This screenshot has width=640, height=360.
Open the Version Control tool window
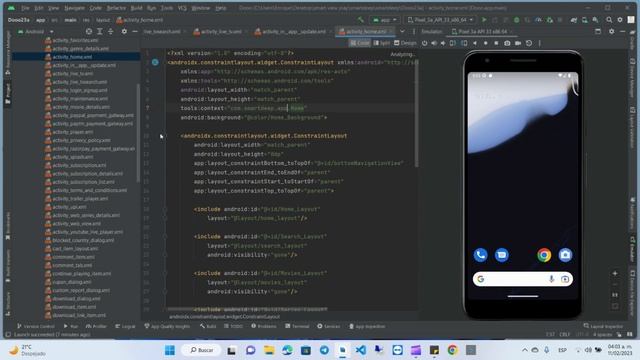click(x=36, y=326)
